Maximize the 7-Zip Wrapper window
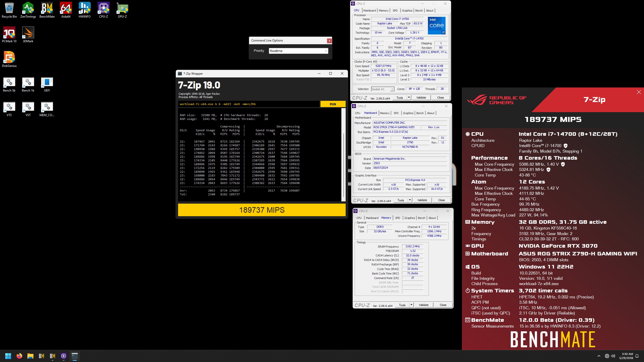 pyautogui.click(x=331, y=73)
